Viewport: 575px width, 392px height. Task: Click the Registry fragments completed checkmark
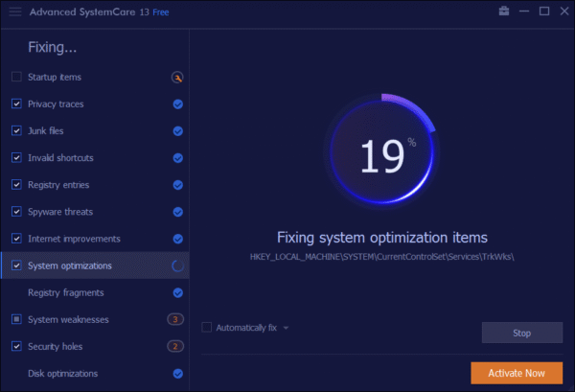(x=177, y=292)
